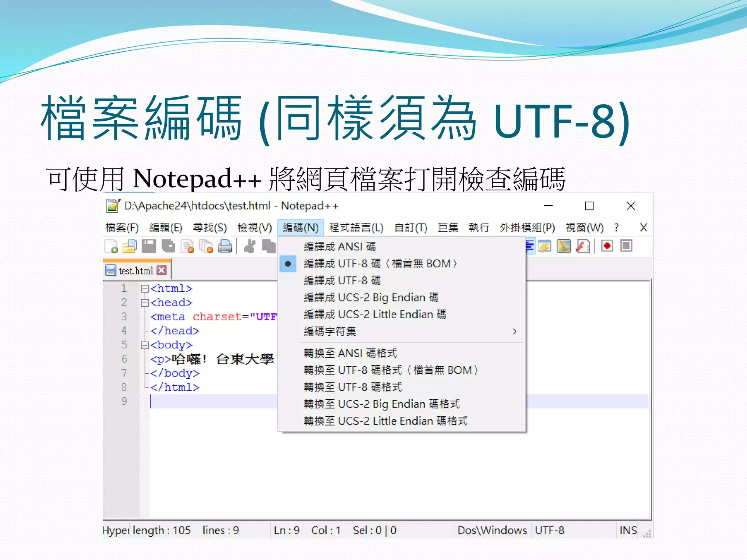Click the Save All icon
The width and height of the screenshot is (747, 560).
tap(168, 246)
